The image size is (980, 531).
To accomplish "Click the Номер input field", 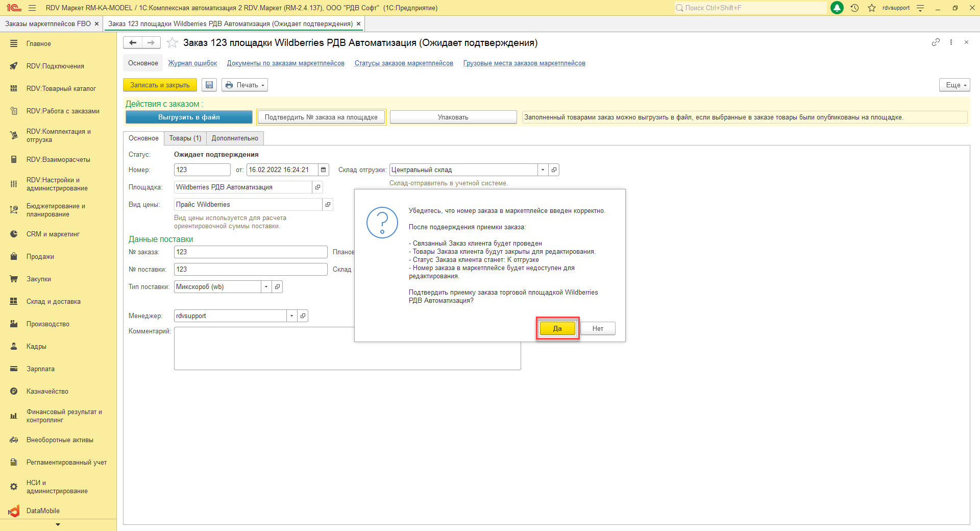I will pyautogui.click(x=202, y=170).
